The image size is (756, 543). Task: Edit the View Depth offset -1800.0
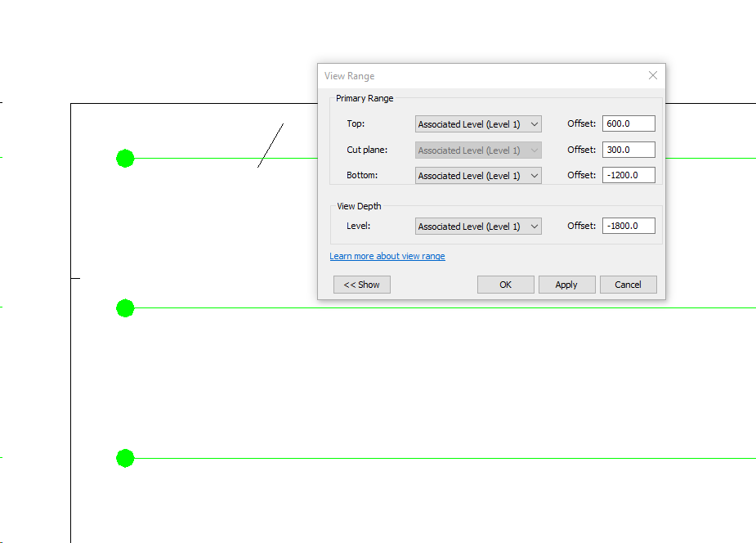628,226
